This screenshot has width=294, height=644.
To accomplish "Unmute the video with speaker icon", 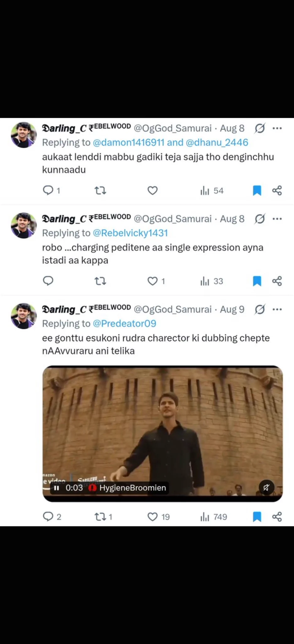I will pyautogui.click(x=266, y=488).
